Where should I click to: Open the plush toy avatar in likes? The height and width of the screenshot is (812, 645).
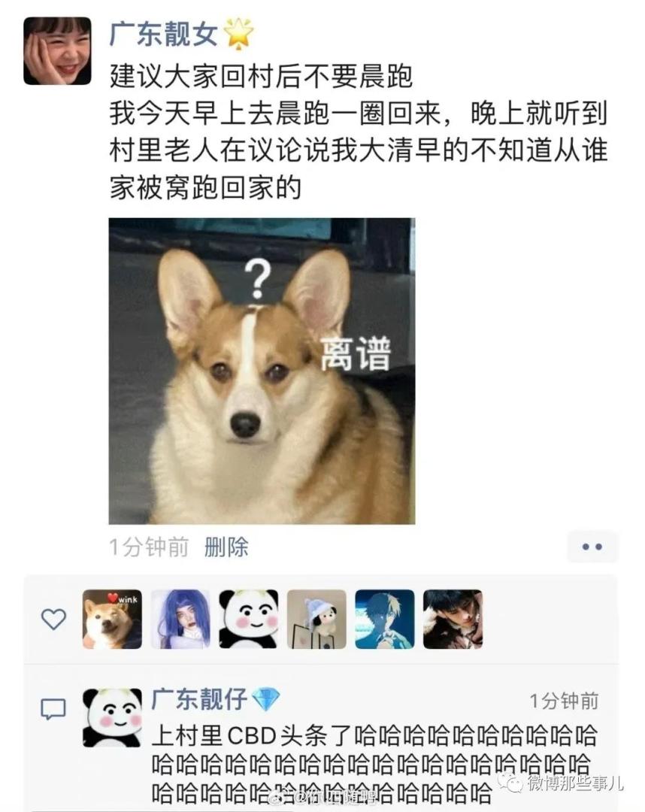(x=316, y=619)
